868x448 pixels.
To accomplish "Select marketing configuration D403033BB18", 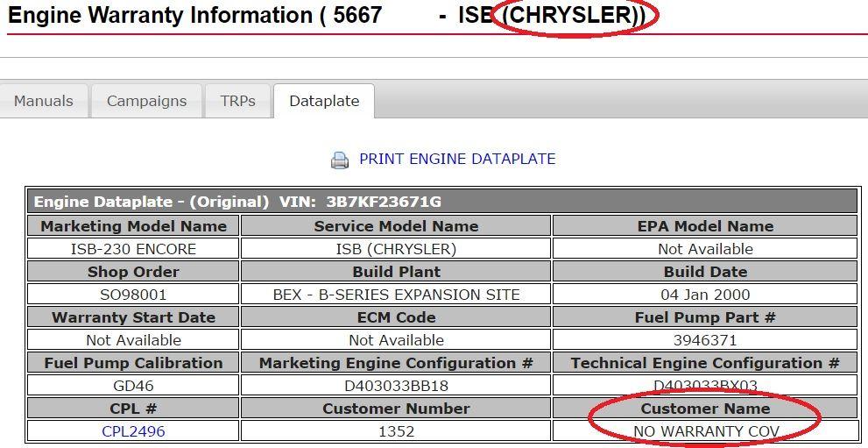I will pos(396,385).
